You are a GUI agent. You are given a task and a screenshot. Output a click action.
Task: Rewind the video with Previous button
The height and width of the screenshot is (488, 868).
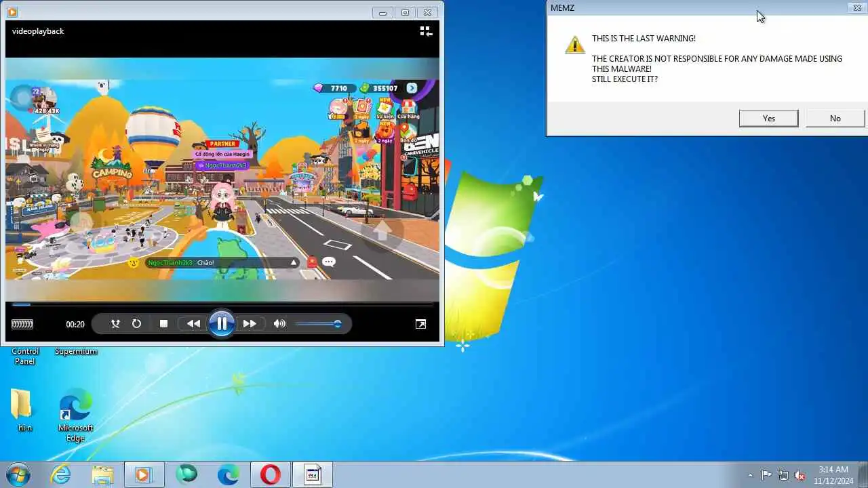tap(193, 324)
